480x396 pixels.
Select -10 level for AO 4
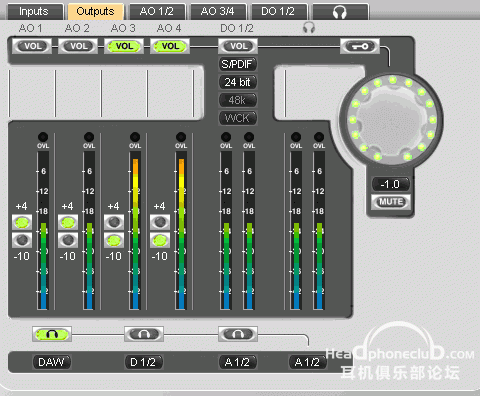(x=160, y=240)
